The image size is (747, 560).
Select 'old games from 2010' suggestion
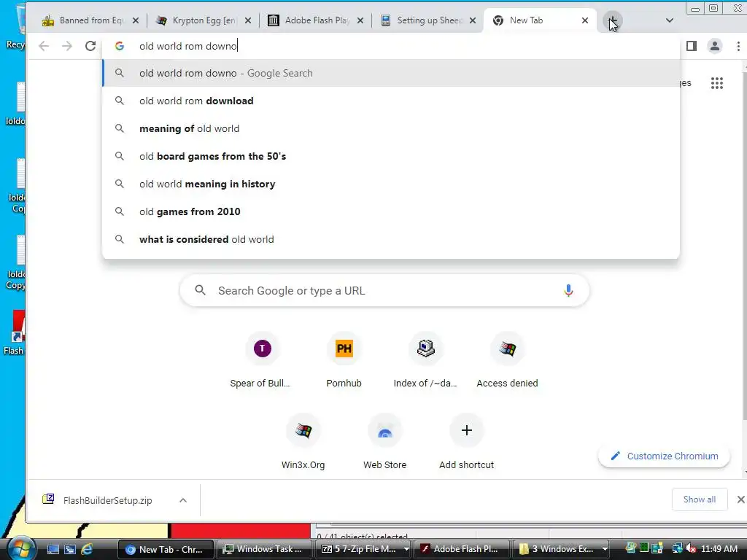click(x=391, y=211)
